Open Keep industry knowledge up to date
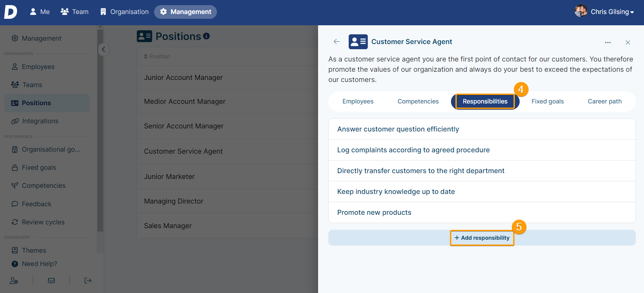This screenshot has width=644, height=293. click(x=482, y=192)
